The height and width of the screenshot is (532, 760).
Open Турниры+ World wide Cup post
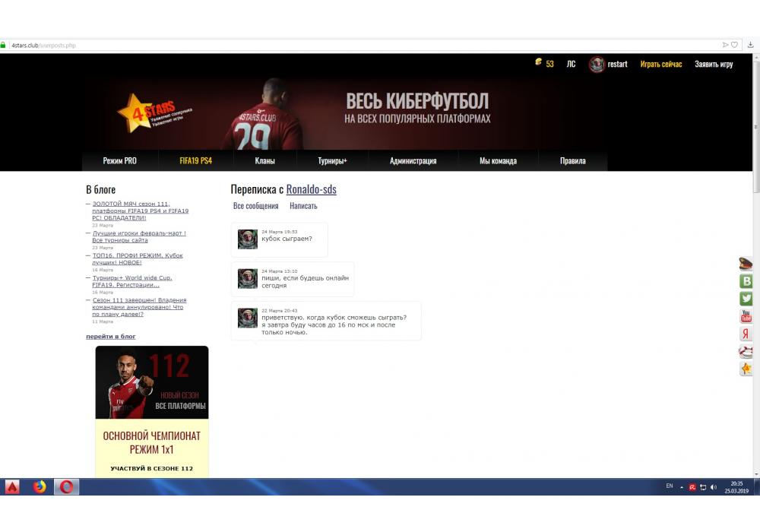coord(132,281)
